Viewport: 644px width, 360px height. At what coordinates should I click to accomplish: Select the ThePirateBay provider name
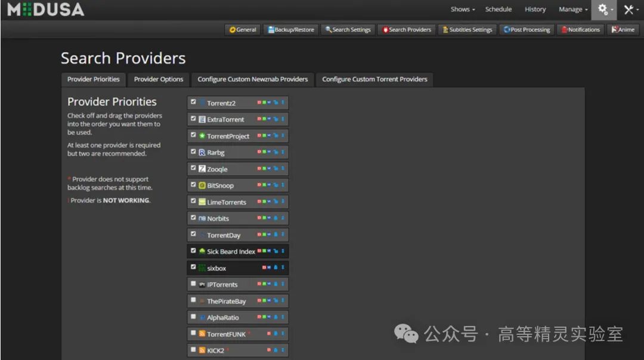click(x=227, y=302)
